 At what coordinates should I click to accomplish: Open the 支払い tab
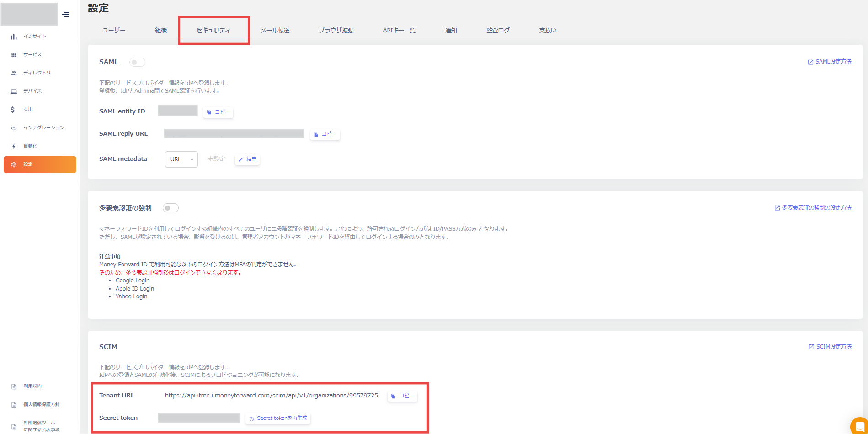pos(548,31)
